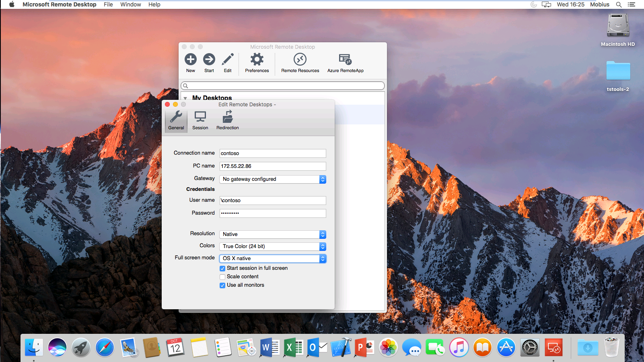Open the Full screen mode dropdown

click(273, 259)
